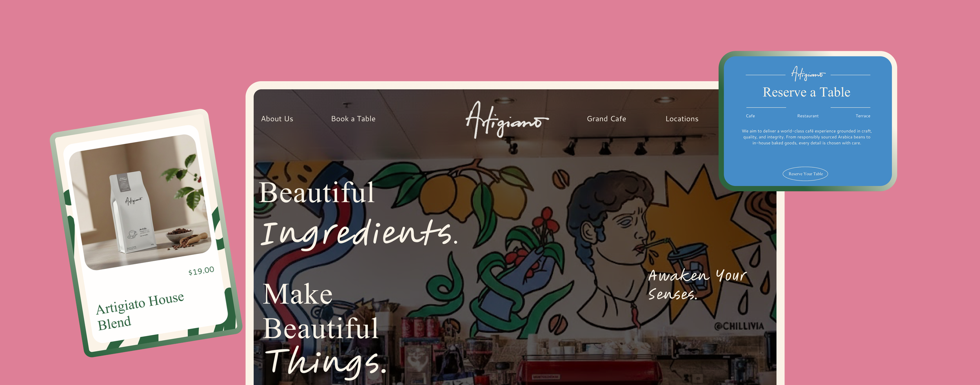Go to the Grand Cafe page
This screenshot has width=980, height=385.
[606, 119]
